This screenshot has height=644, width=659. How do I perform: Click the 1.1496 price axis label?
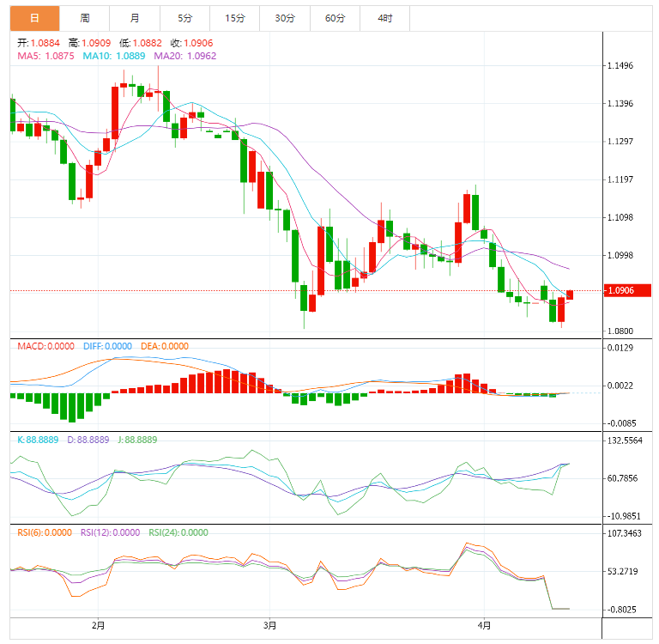tap(620, 65)
